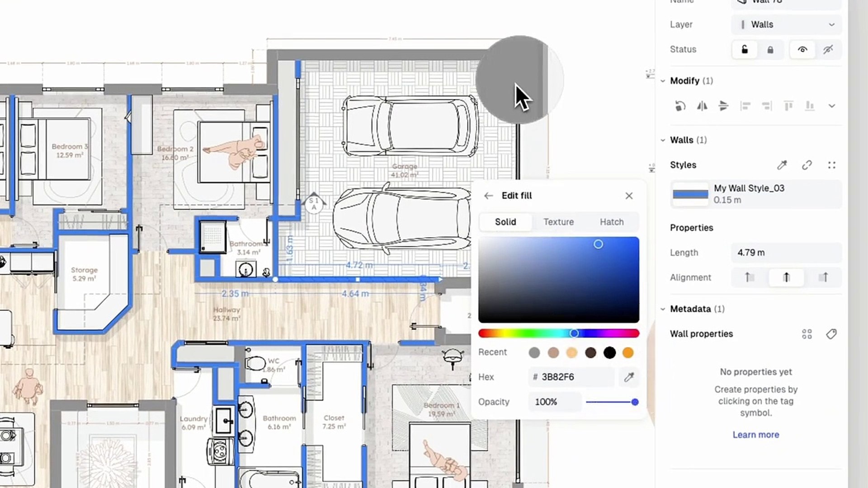Switch to the Texture fill tab
This screenshot has height=488, width=868.
click(558, 222)
